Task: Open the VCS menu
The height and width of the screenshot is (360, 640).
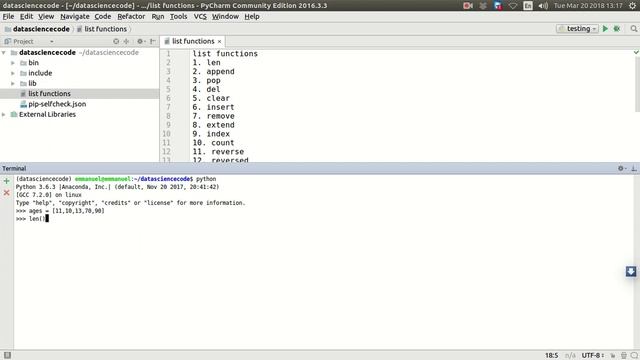Action: tap(200, 16)
